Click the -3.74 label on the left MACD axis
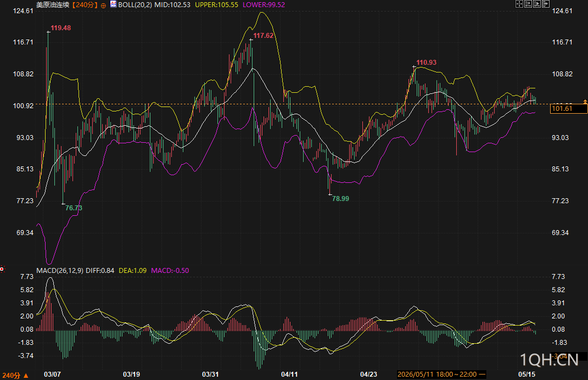This screenshot has height=380, width=588. point(25,356)
